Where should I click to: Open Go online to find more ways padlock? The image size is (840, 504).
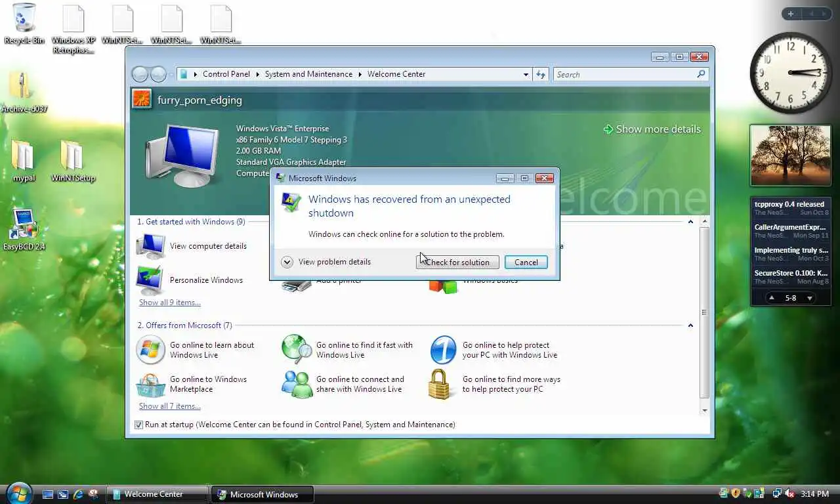point(440,385)
